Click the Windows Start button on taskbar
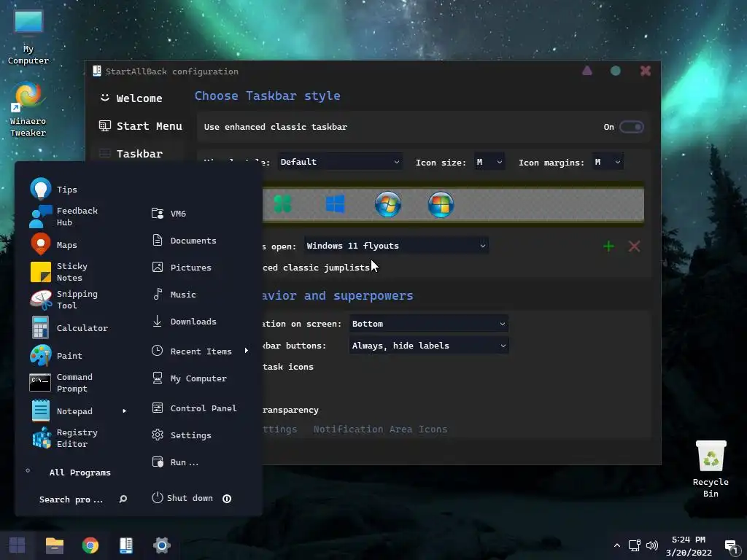Image resolution: width=747 pixels, height=560 pixels. click(18, 545)
